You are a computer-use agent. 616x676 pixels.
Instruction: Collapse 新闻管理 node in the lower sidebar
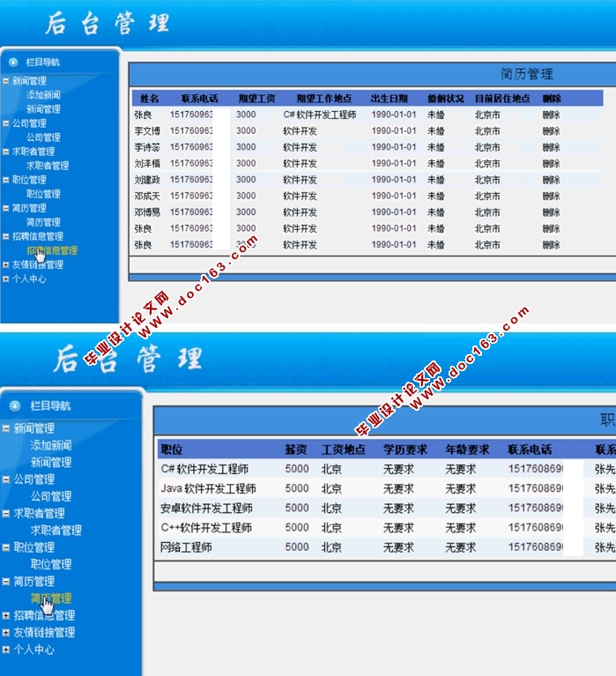(x=6, y=428)
